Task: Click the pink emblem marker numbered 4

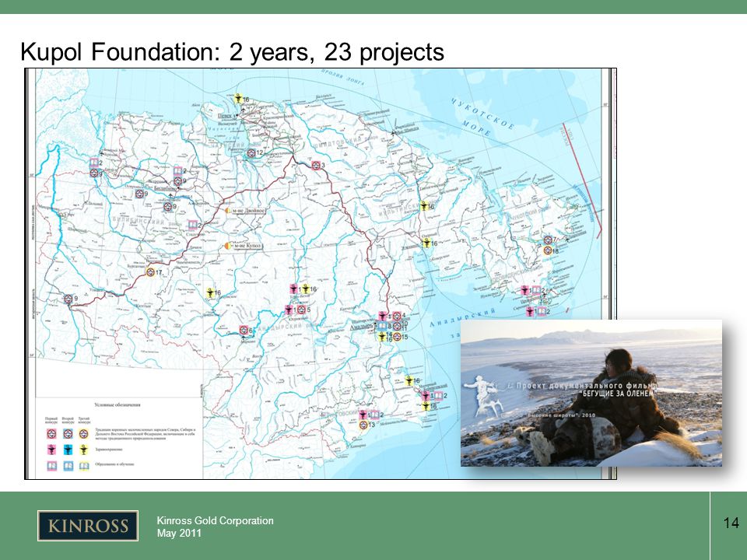Action: [x=396, y=316]
